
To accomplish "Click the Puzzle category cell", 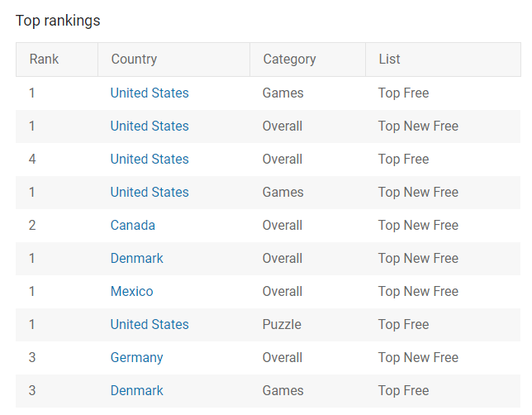I will [x=282, y=325].
